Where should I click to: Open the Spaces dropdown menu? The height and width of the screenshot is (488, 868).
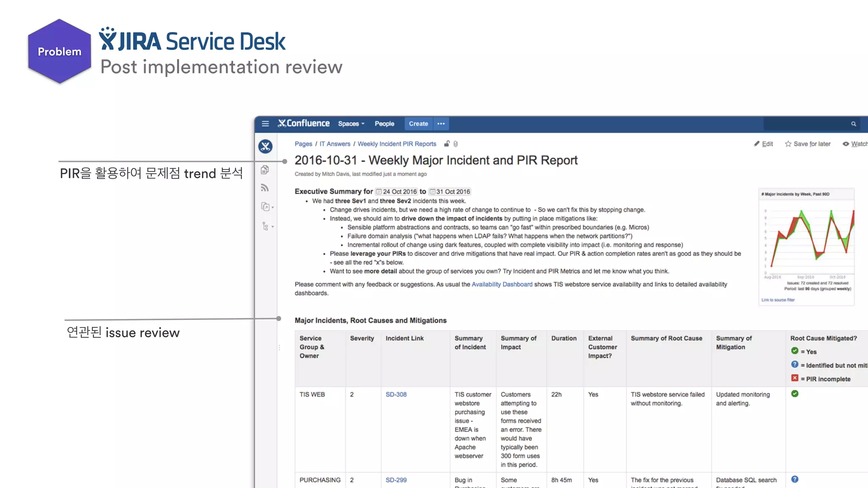click(351, 124)
